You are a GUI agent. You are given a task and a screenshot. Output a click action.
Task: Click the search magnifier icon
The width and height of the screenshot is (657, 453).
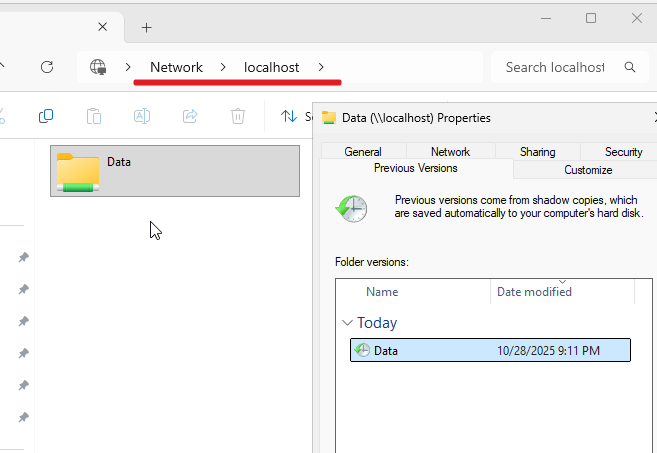point(630,67)
